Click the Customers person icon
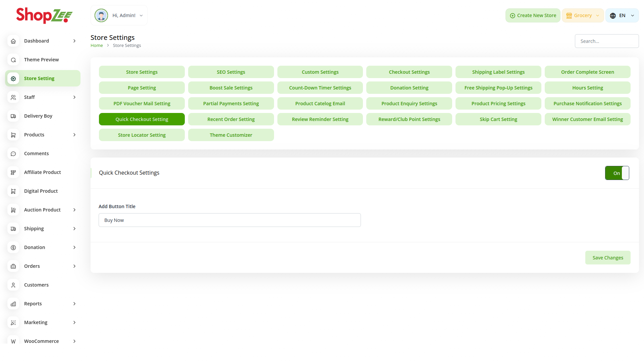This screenshot has width=644, height=362. coord(13,285)
